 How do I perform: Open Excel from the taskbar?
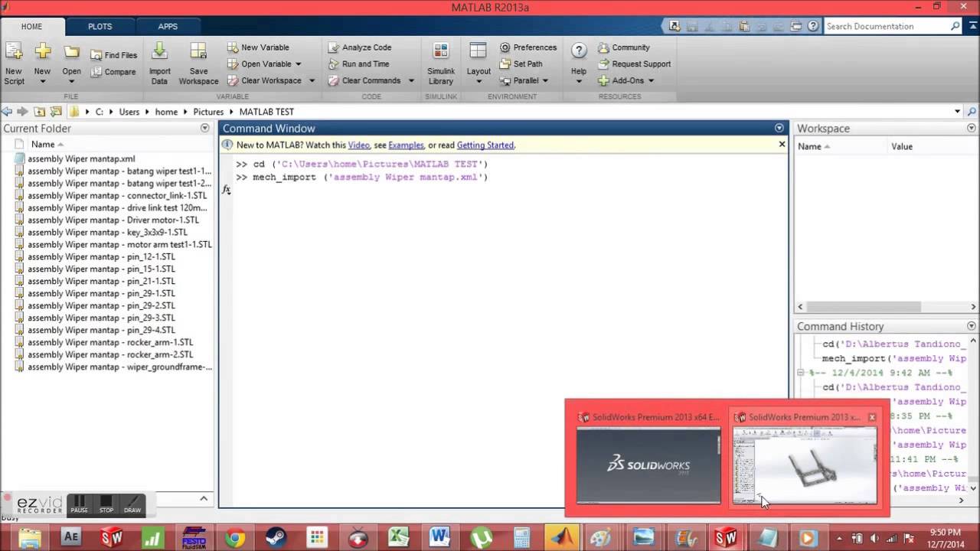(x=398, y=537)
